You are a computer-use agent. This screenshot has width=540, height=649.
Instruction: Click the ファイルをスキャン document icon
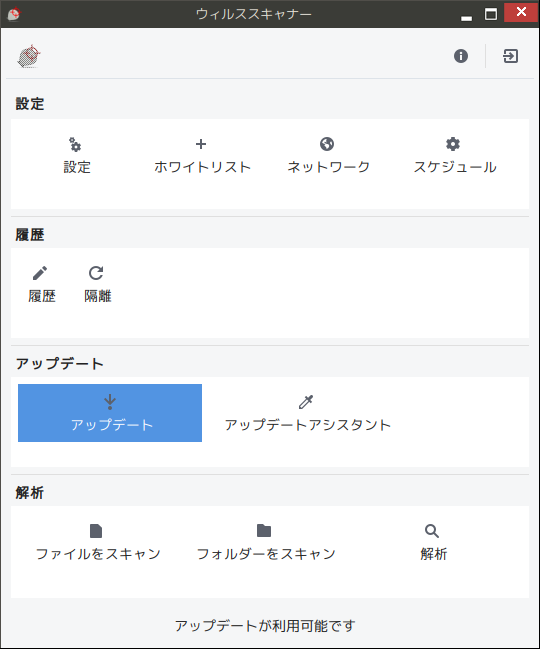(96, 531)
